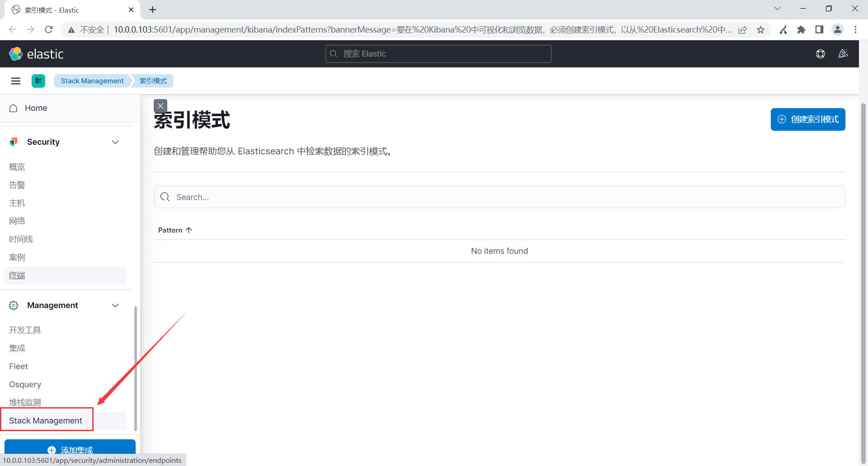Dismiss the banner with the X button
This screenshot has height=466, width=868.
coord(160,106)
